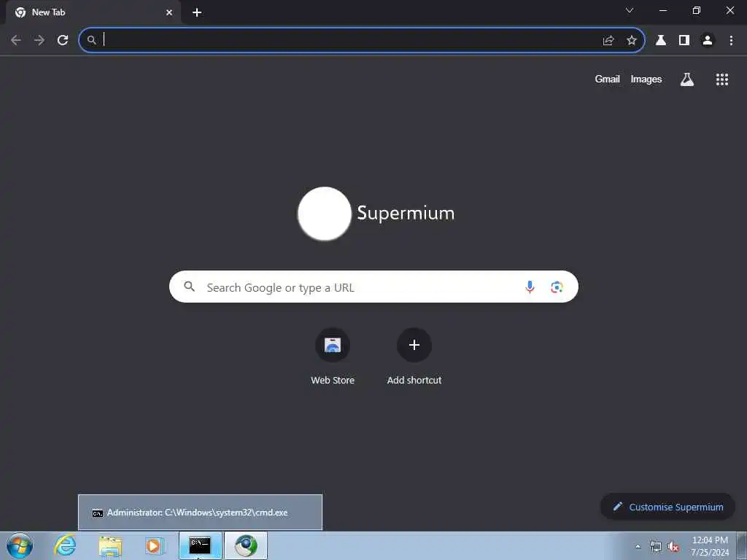Viewport: 747px width, 560px height.
Task: Click the Supermium logo circle
Action: pyautogui.click(x=325, y=214)
